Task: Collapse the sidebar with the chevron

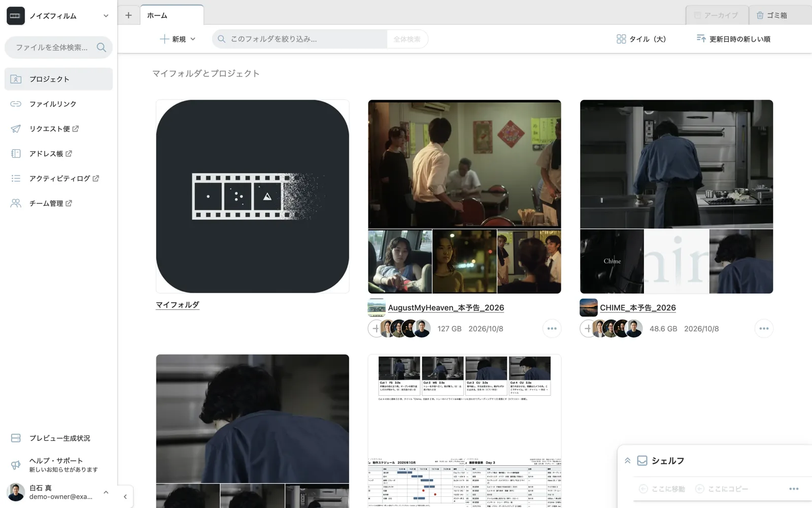Action: tap(125, 496)
